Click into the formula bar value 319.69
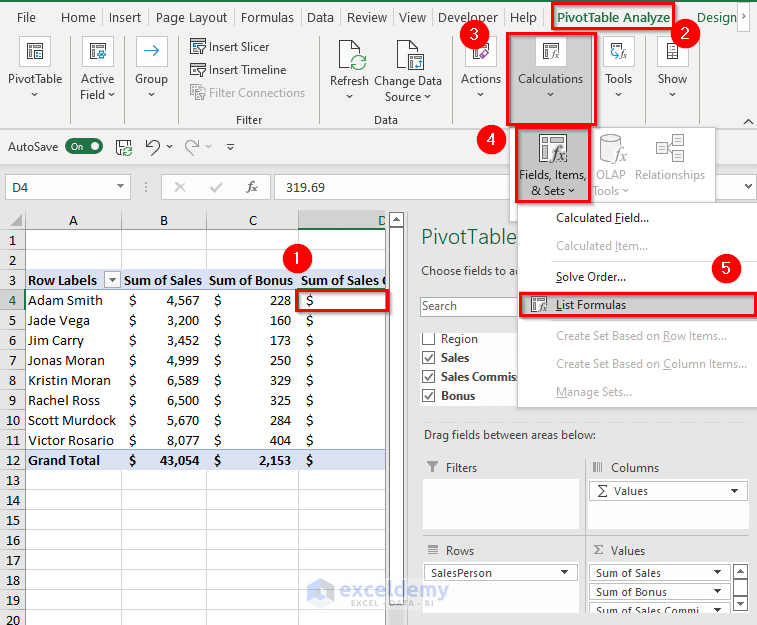Image resolution: width=757 pixels, height=625 pixels. (305, 187)
